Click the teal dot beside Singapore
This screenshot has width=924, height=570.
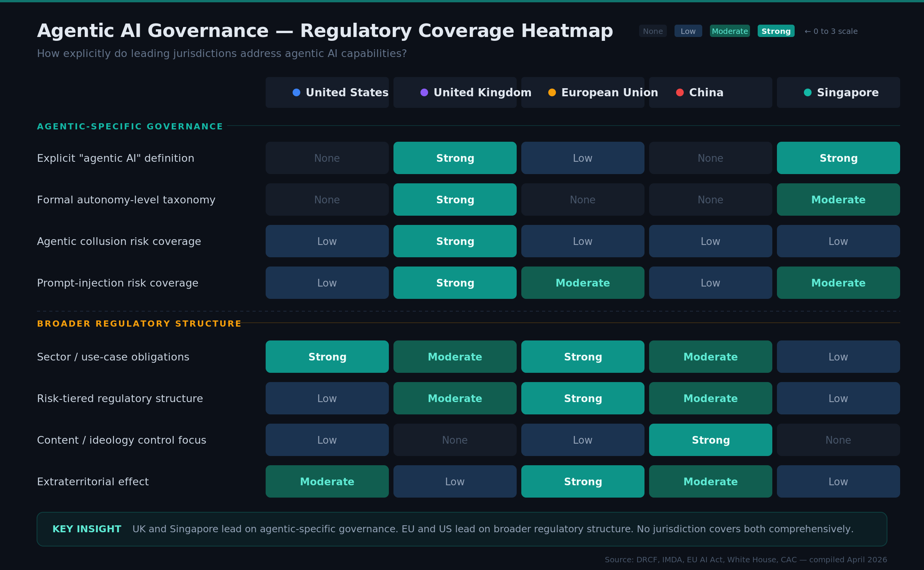click(807, 92)
